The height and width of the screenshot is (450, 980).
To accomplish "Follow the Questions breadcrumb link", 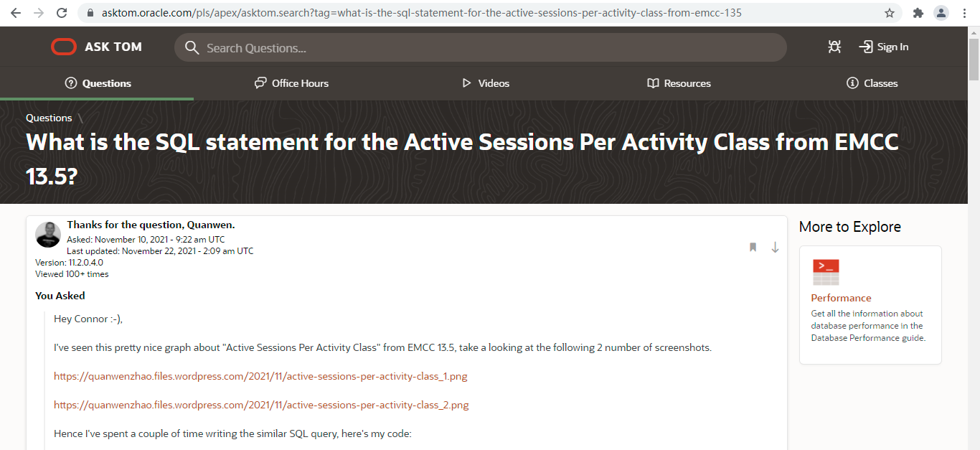I will pos(49,118).
